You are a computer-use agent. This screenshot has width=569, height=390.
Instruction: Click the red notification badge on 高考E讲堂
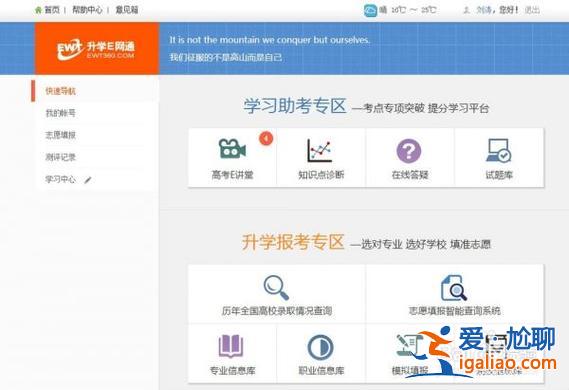coord(266,138)
